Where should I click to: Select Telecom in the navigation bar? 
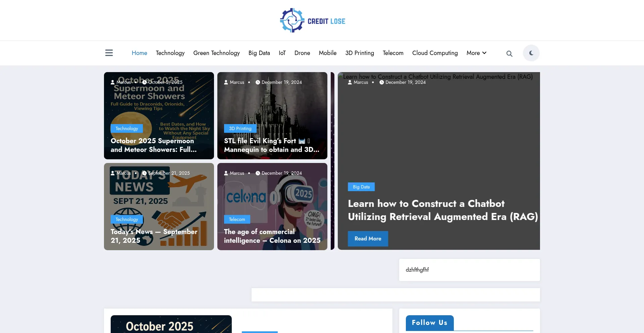393,53
